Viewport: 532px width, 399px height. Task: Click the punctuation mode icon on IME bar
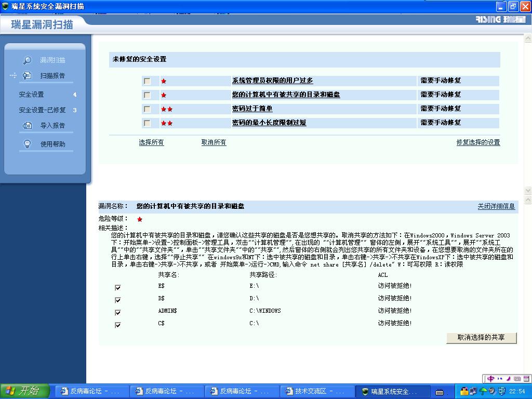pos(500,379)
